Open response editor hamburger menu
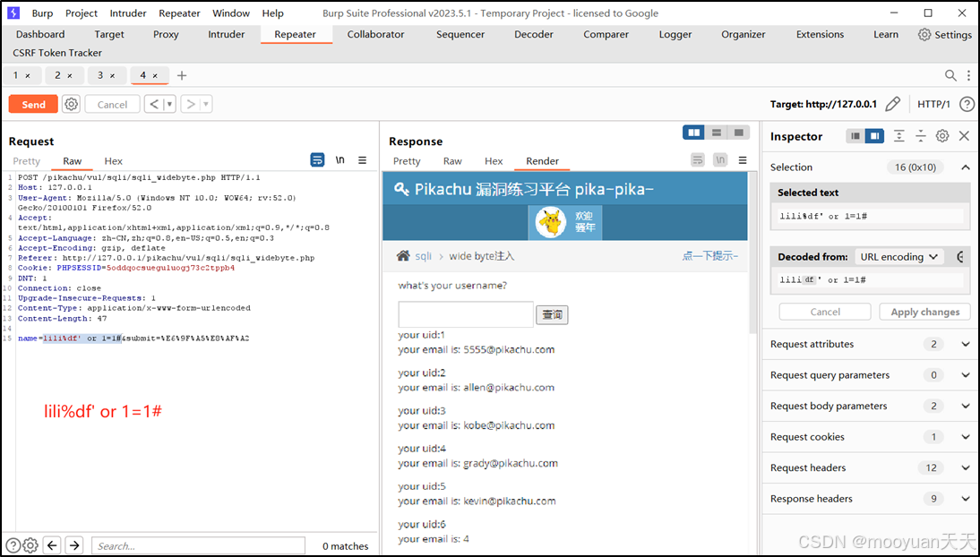980x557 pixels. point(743,160)
